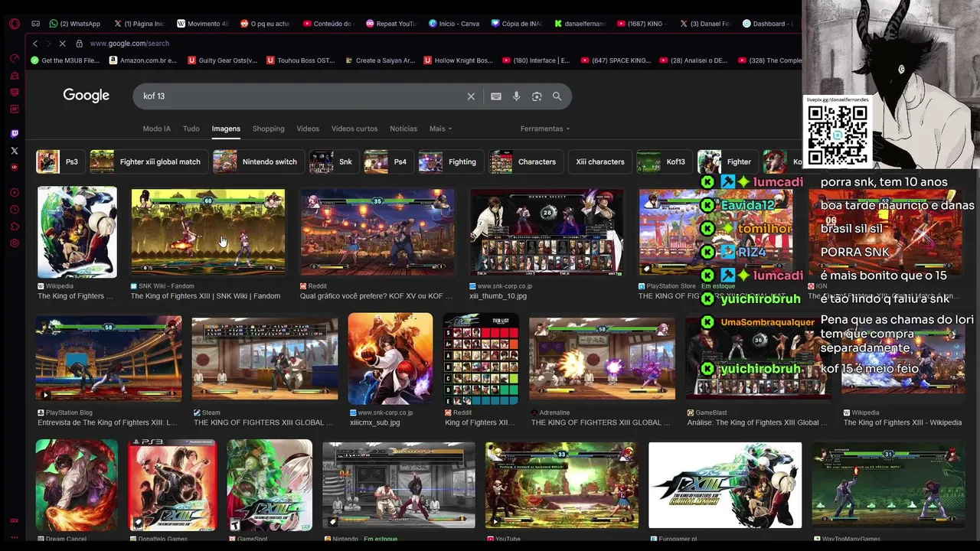980x551 pixels.
Task: Open 'Get the M3U8 File' bookmark
Action: tap(65, 60)
